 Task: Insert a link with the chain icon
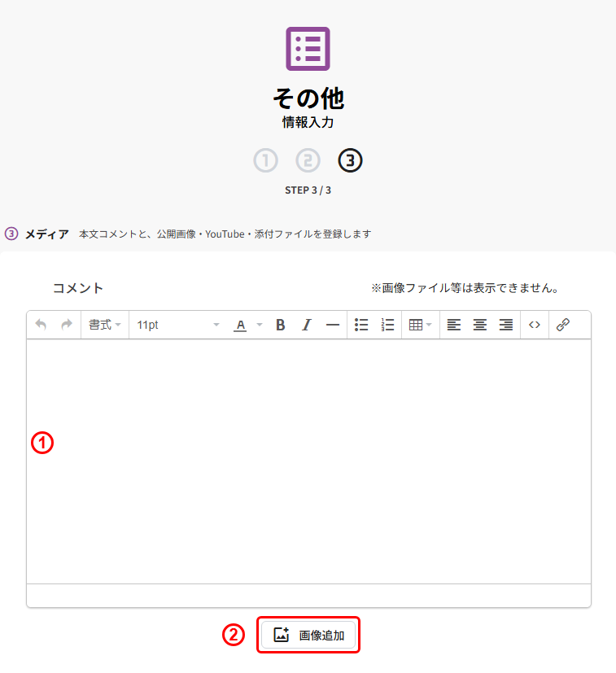coord(563,325)
